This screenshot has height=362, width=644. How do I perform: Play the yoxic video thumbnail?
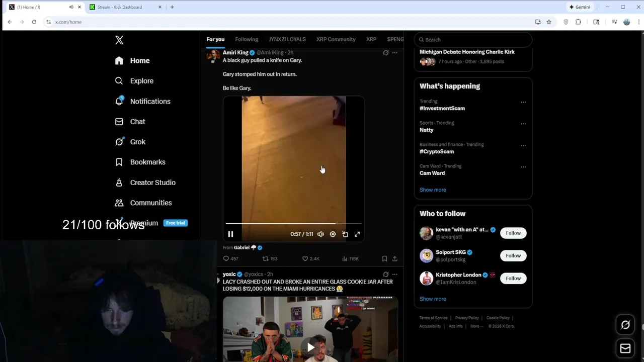(x=310, y=347)
